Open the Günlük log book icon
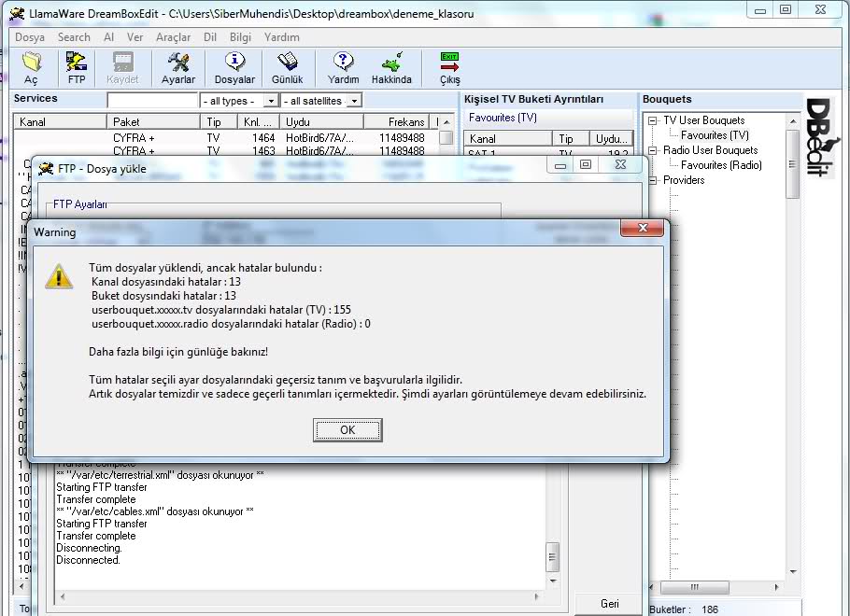The image size is (850, 616). click(x=287, y=62)
